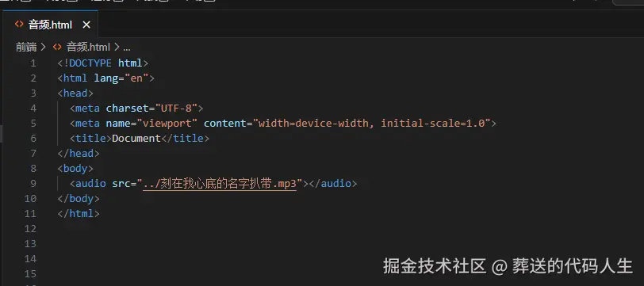Click line number 5 in gutter
The height and width of the screenshot is (286, 644).
pyautogui.click(x=33, y=123)
